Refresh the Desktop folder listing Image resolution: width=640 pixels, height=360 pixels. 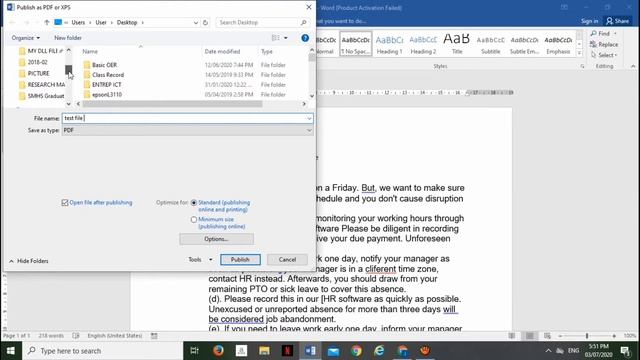pos(205,22)
